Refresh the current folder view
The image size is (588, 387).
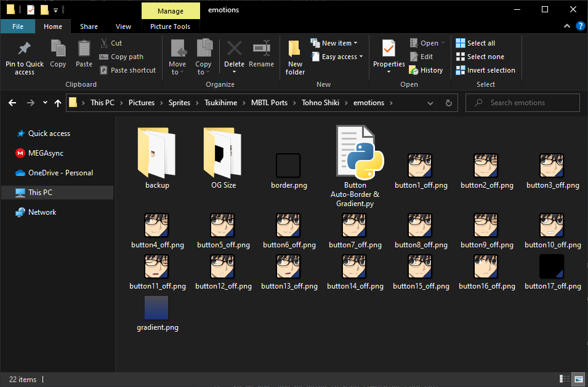point(448,103)
